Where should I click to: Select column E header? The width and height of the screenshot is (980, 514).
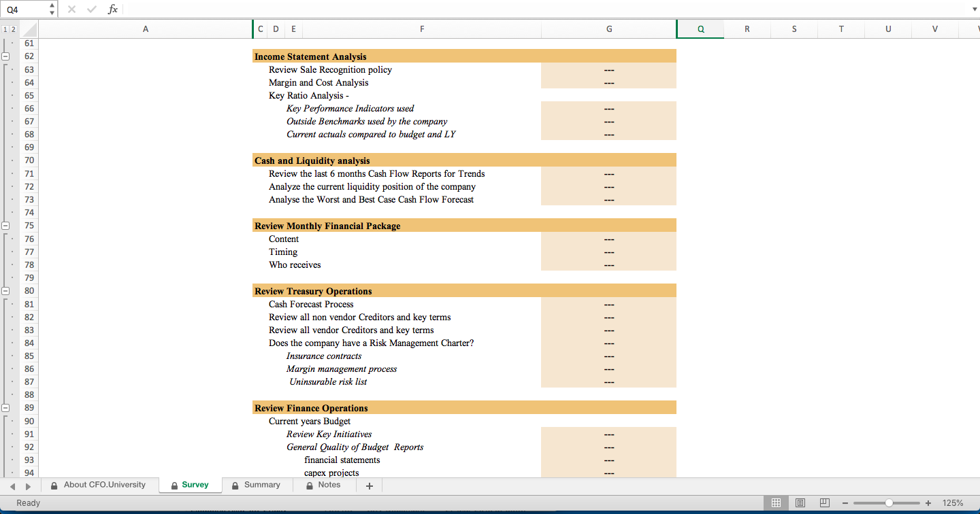click(293, 29)
